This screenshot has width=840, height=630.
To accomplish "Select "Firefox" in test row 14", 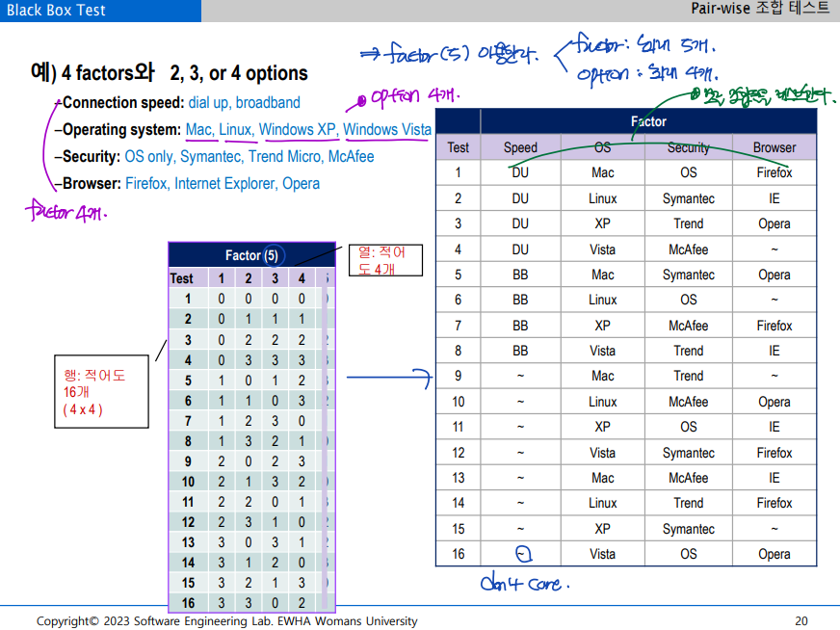I will [x=774, y=503].
